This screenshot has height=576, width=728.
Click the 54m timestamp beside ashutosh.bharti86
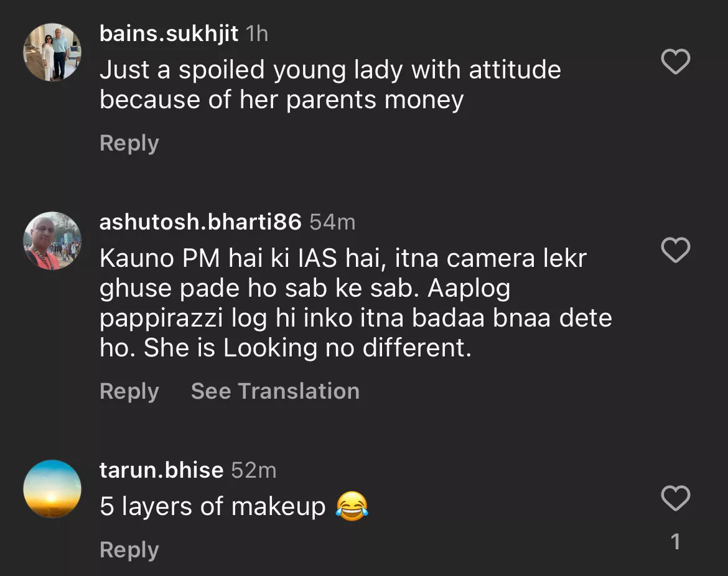tap(332, 221)
